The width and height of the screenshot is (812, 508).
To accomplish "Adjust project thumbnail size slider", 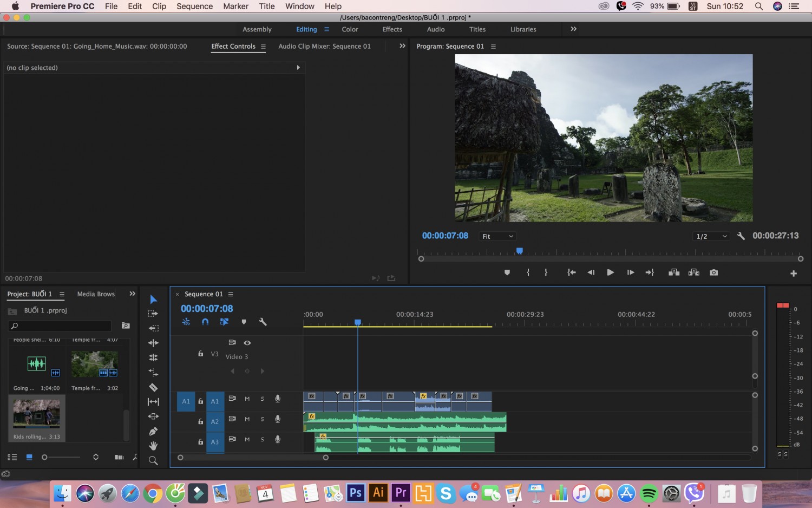I will [x=61, y=457].
